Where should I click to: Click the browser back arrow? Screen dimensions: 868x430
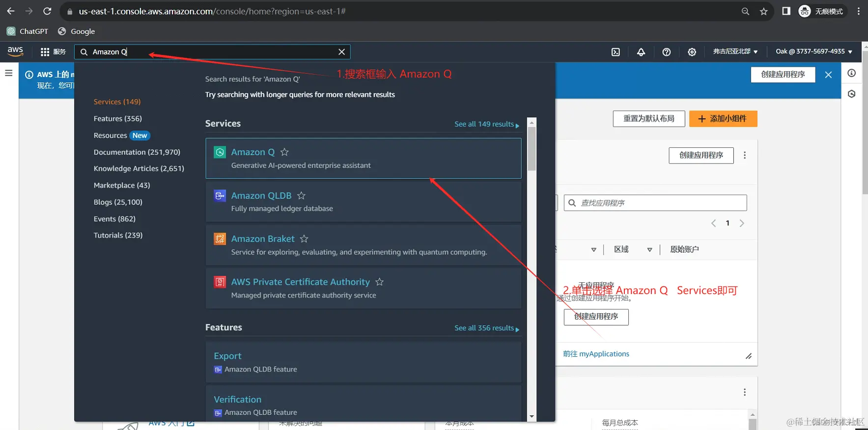11,11
